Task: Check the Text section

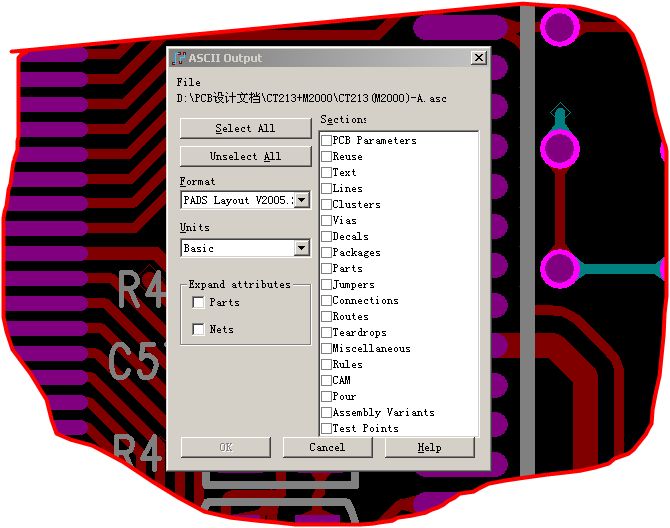Action: (x=326, y=172)
